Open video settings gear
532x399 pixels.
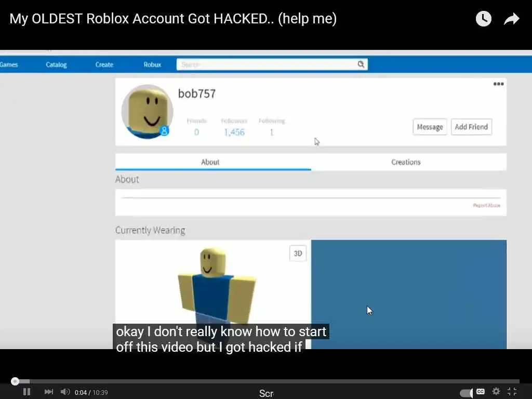(496, 391)
